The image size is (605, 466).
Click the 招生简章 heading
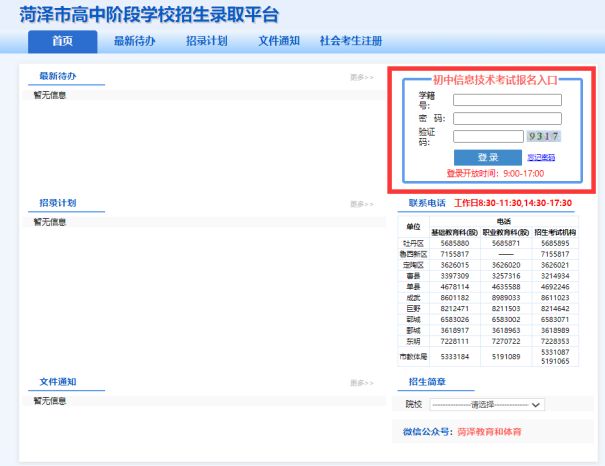[x=427, y=382]
